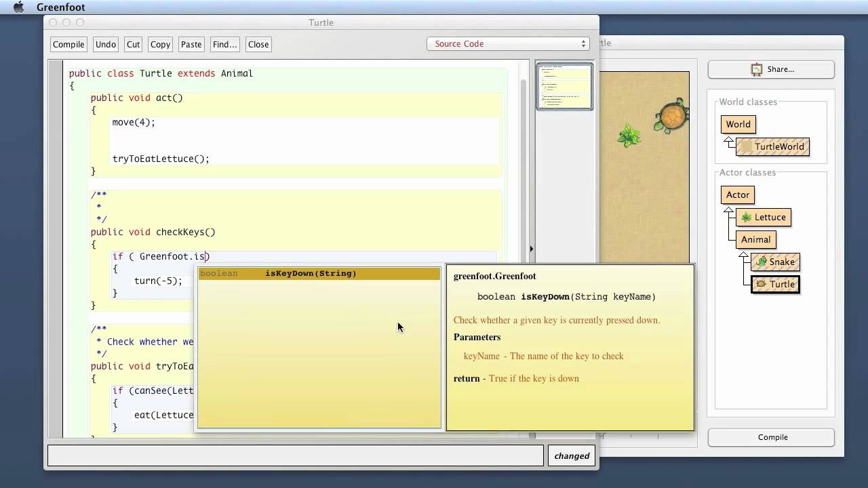Open the Source Code view dropdown
This screenshot has width=868, height=488.
click(x=507, y=43)
